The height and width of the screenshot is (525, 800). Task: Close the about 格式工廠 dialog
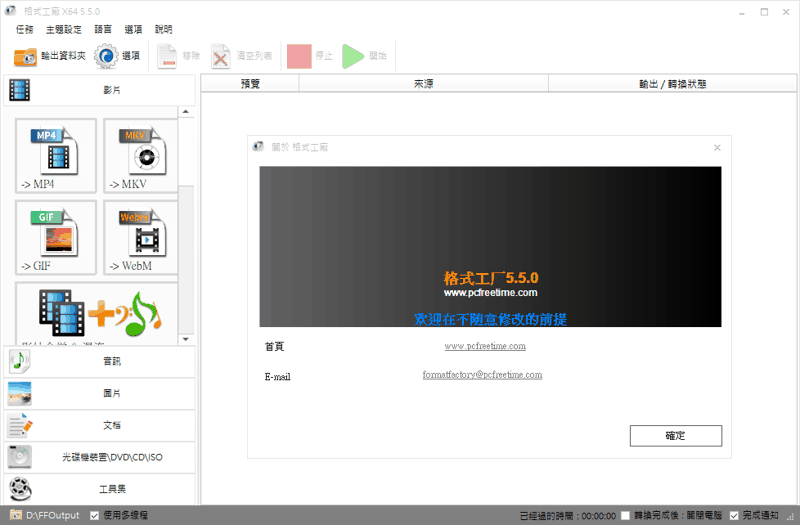point(717,147)
